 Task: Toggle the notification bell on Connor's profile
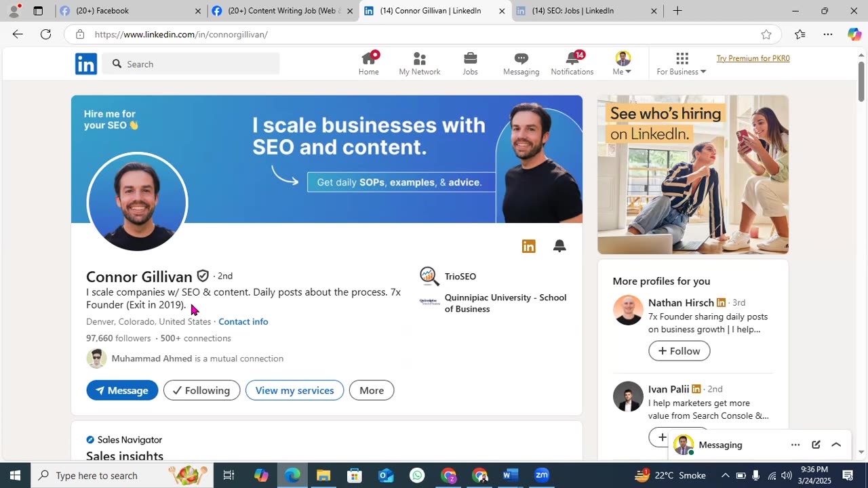tap(559, 246)
